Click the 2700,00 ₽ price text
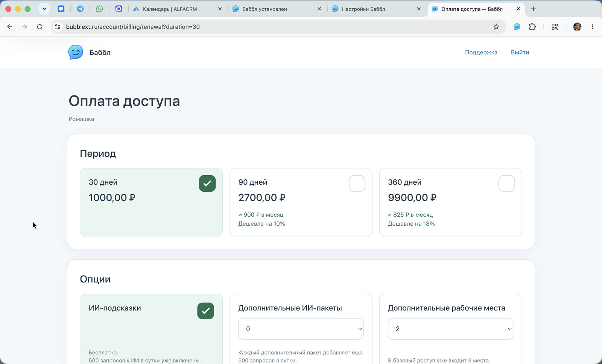The image size is (602, 364). coord(262,197)
